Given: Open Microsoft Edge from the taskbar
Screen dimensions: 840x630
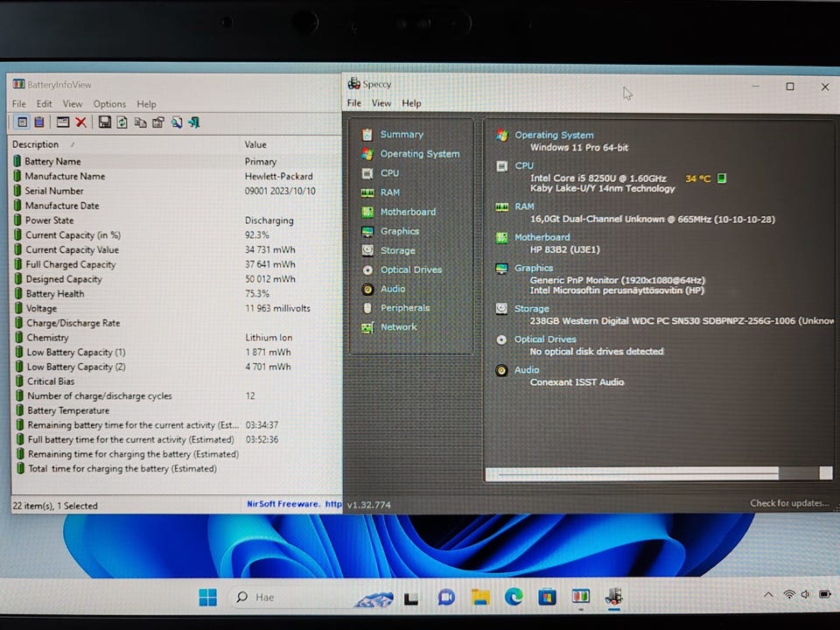Looking at the screenshot, I should pos(514,597).
